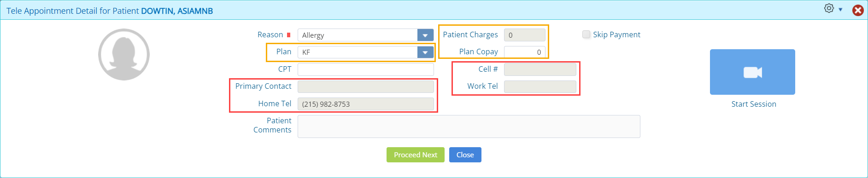Screen dimensions: 868x178
Task: Click the Patient Comments text area
Action: pyautogui.click(x=469, y=126)
